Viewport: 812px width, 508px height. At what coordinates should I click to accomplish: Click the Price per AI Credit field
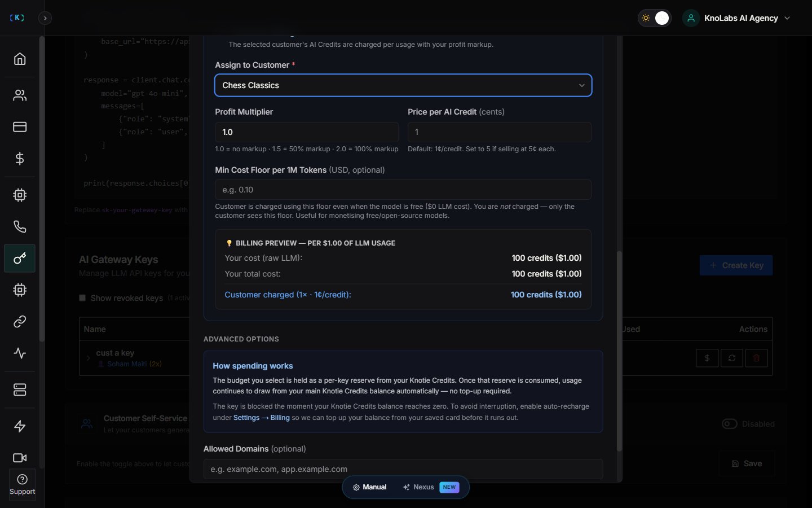[499, 132]
